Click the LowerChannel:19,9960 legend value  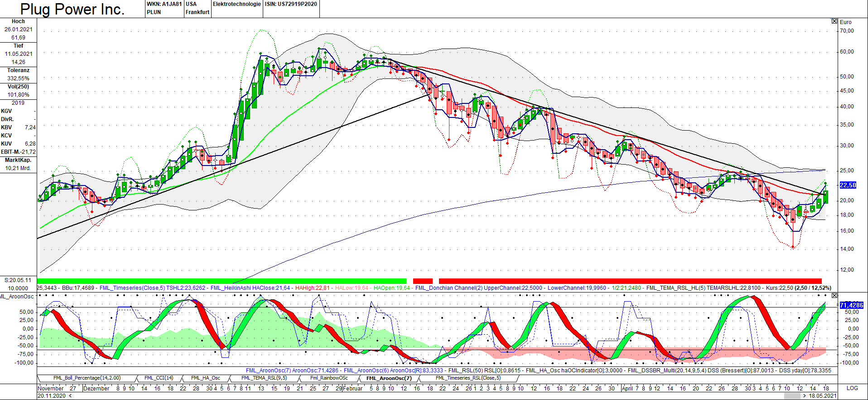(x=577, y=288)
